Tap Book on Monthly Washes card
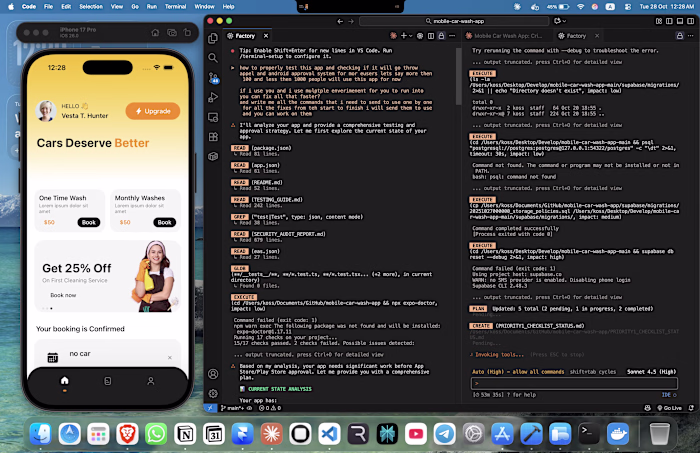This screenshot has width=700, height=453. point(164,222)
